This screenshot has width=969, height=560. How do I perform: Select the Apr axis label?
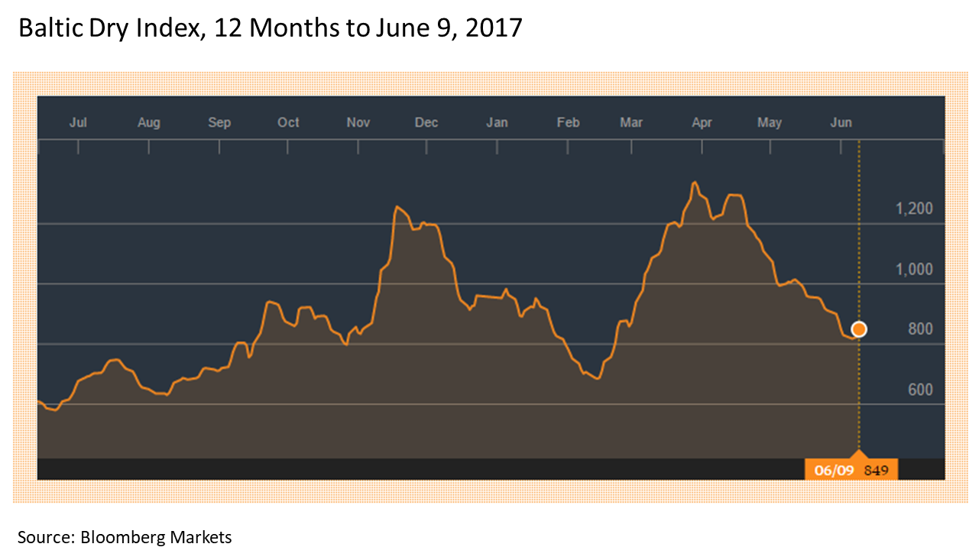point(702,122)
